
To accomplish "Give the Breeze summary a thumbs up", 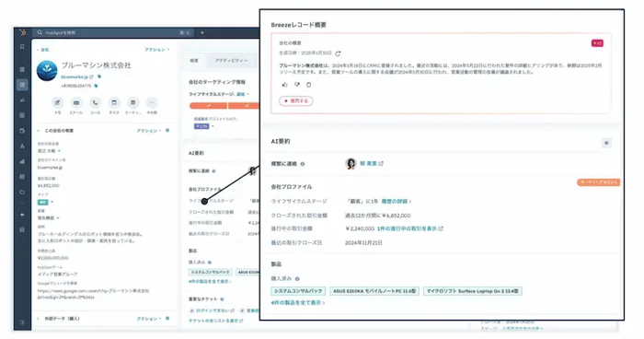I will coord(285,85).
